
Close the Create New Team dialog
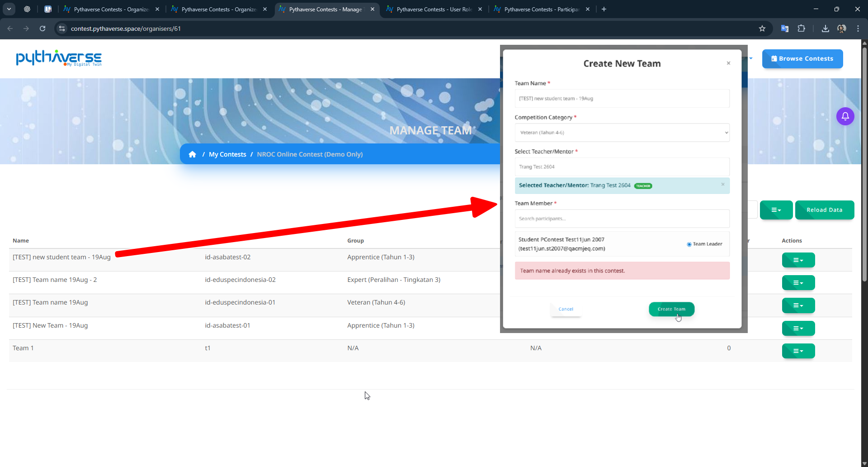(x=728, y=63)
